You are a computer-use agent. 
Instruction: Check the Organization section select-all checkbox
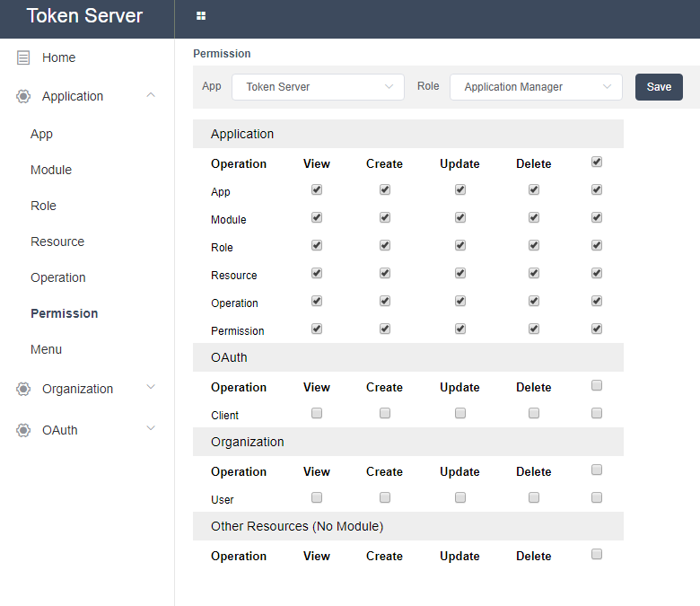coord(597,470)
